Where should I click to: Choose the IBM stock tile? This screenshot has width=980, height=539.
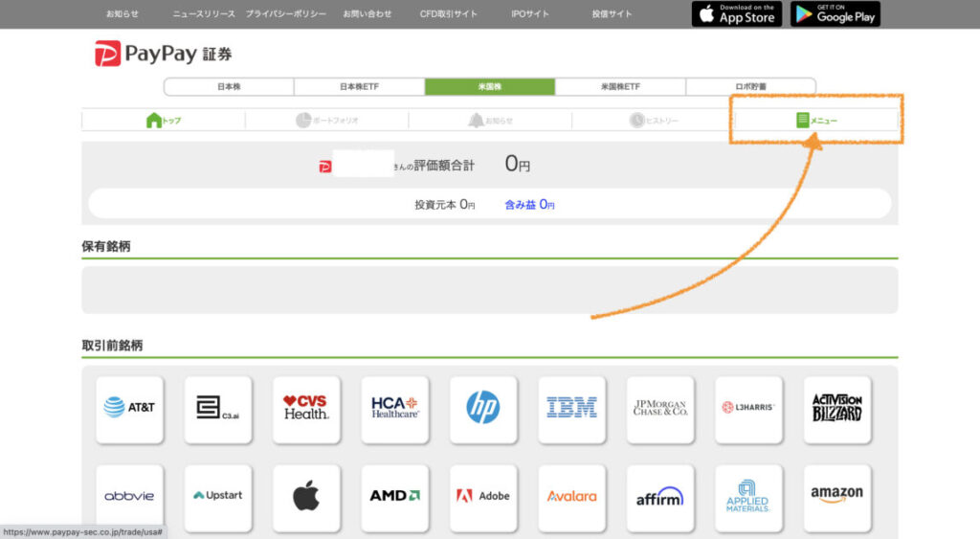point(571,409)
